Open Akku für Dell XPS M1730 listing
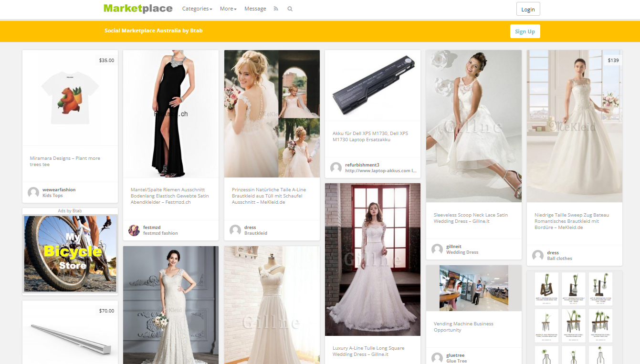 pos(370,136)
